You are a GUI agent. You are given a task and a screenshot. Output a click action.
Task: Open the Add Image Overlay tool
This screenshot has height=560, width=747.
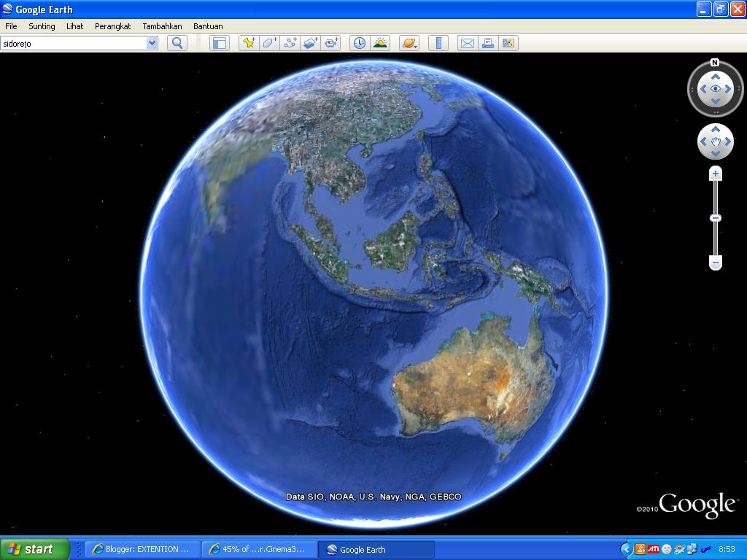click(310, 43)
